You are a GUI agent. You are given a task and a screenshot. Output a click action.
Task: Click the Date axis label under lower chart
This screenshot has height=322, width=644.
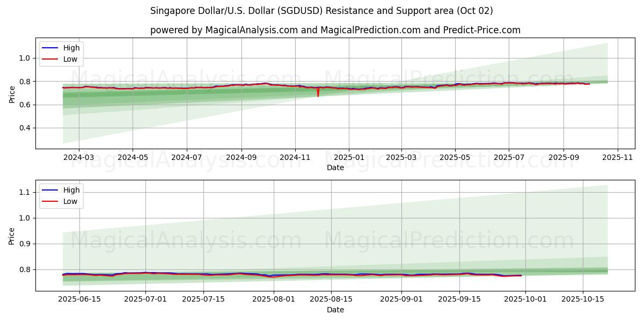click(335, 310)
